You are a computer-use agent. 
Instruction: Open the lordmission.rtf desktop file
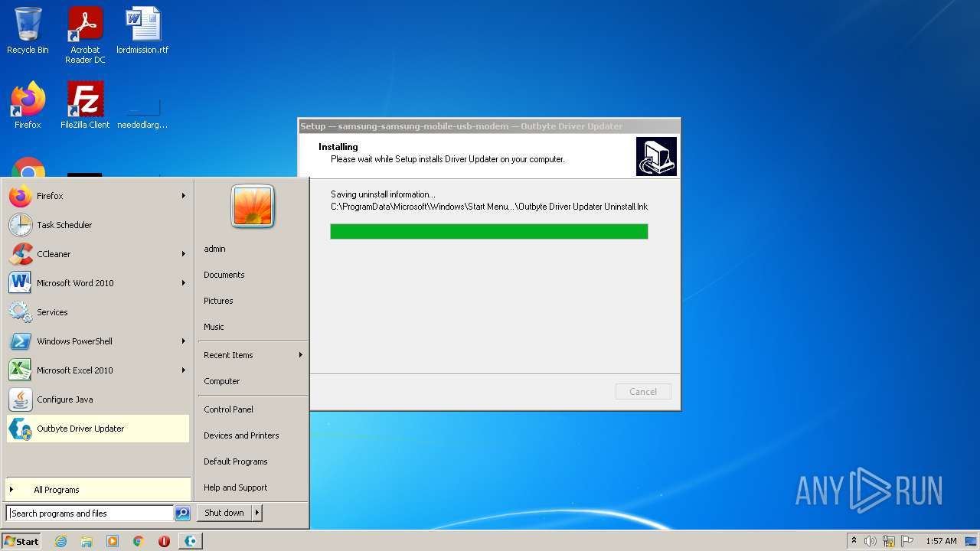click(x=142, y=31)
